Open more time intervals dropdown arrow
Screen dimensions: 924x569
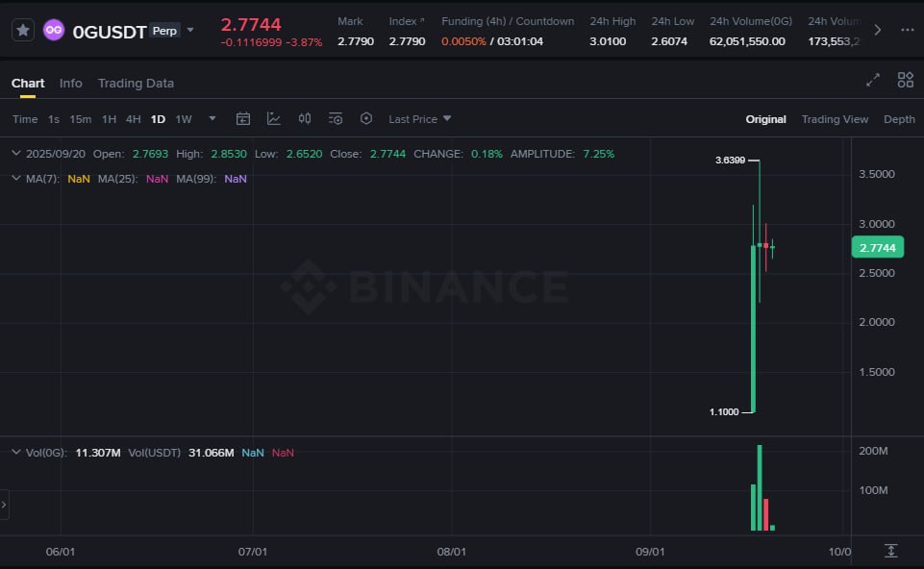click(x=212, y=118)
